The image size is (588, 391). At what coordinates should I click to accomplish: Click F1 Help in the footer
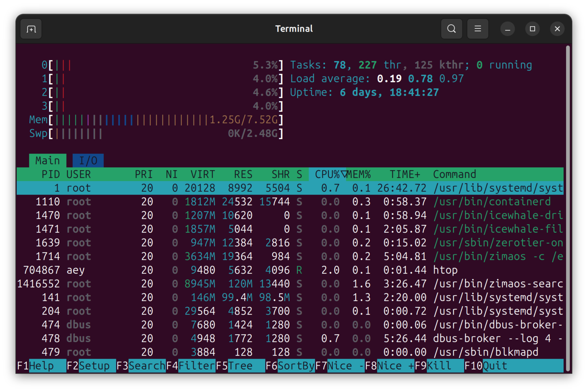pyautogui.click(x=41, y=366)
